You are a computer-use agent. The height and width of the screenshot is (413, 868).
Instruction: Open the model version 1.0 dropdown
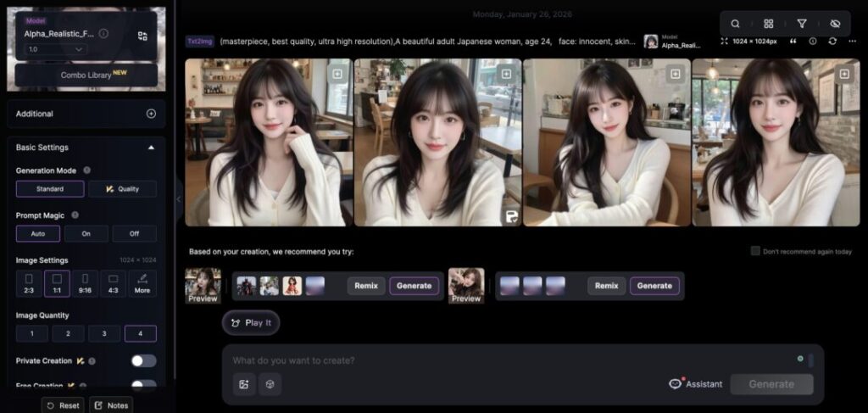pyautogui.click(x=57, y=49)
